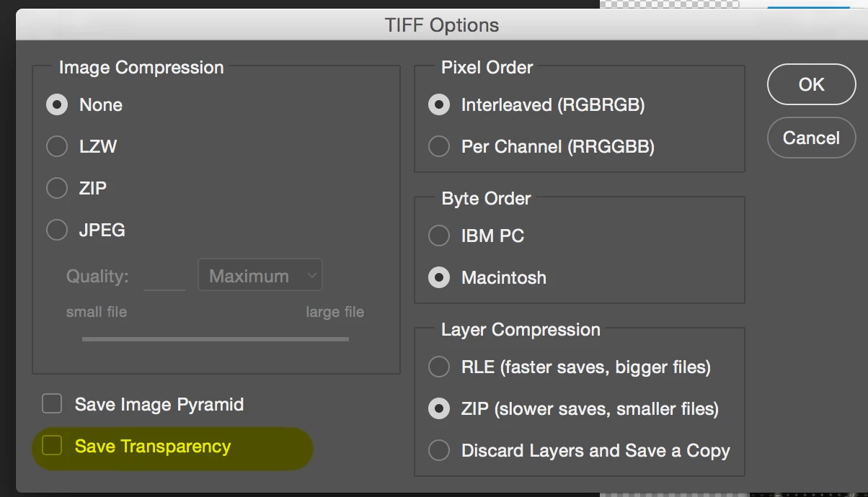Enable Save Image Pyramid checkbox

tap(52, 404)
